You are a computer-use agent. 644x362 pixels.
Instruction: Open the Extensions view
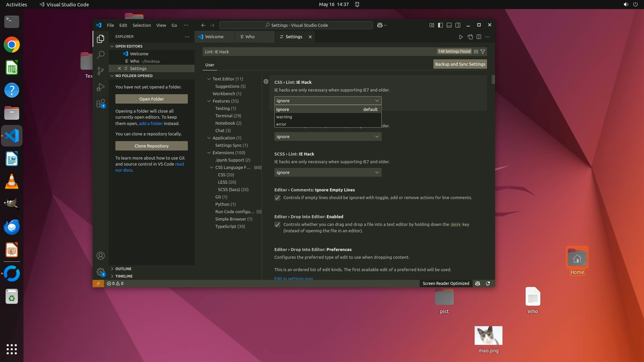pos(101,104)
